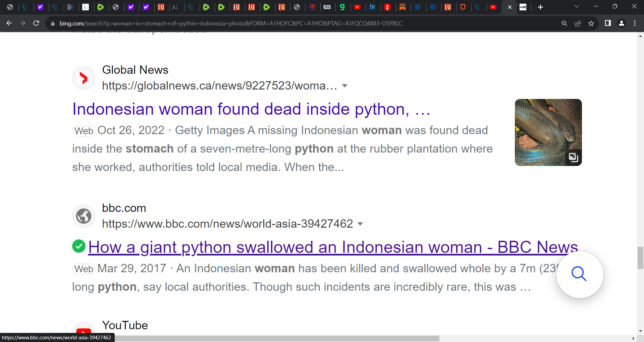
Task: Open 'How a giant python swallowed' BBC link
Action: [x=333, y=247]
